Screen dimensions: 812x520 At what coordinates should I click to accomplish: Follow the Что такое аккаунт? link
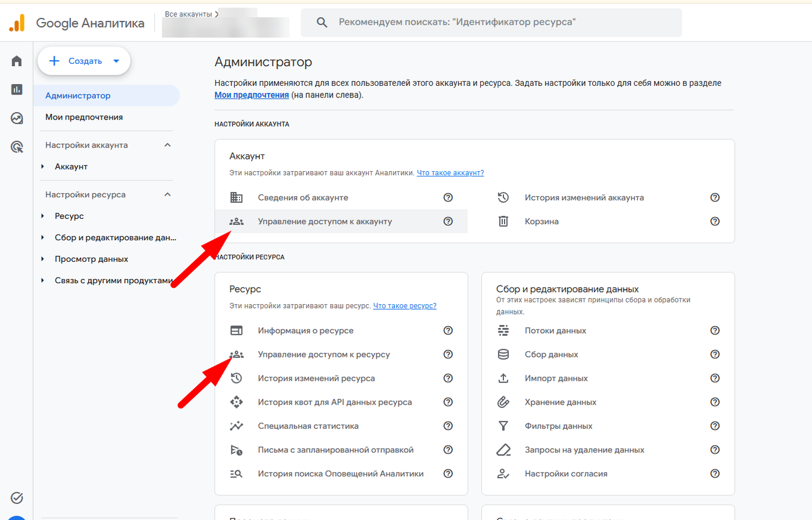point(450,173)
